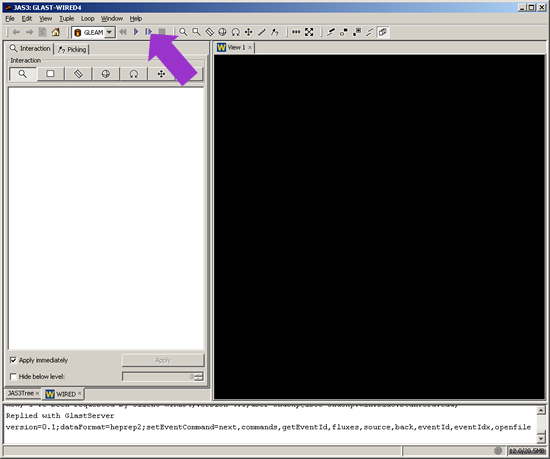Switch to the Picking tab
This screenshot has height=459, width=550.
(x=72, y=49)
